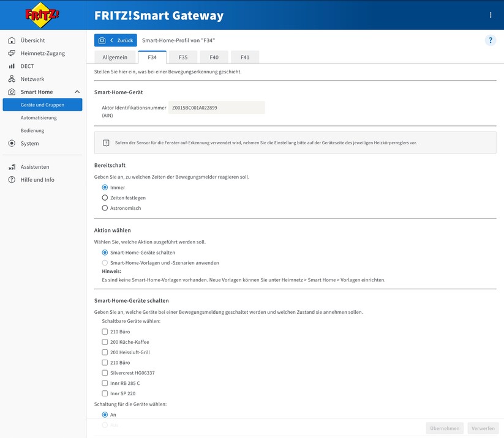Open the help question mark icon
Viewport: 504px width, 438px height.
490,40
